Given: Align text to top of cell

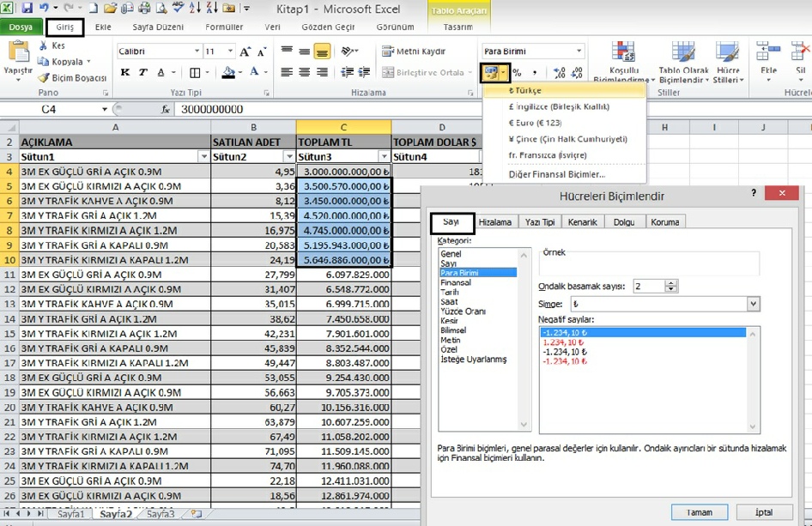Looking at the screenshot, I should tap(287, 51).
